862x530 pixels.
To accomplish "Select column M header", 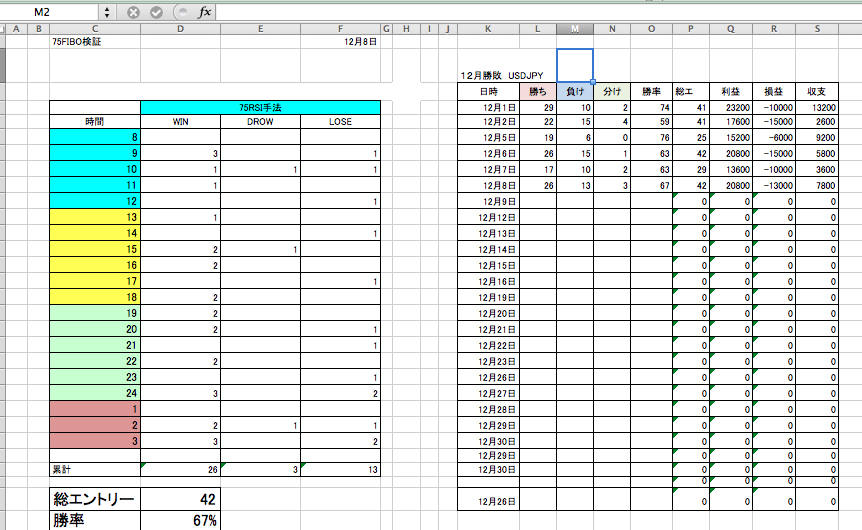I will tap(574, 28).
